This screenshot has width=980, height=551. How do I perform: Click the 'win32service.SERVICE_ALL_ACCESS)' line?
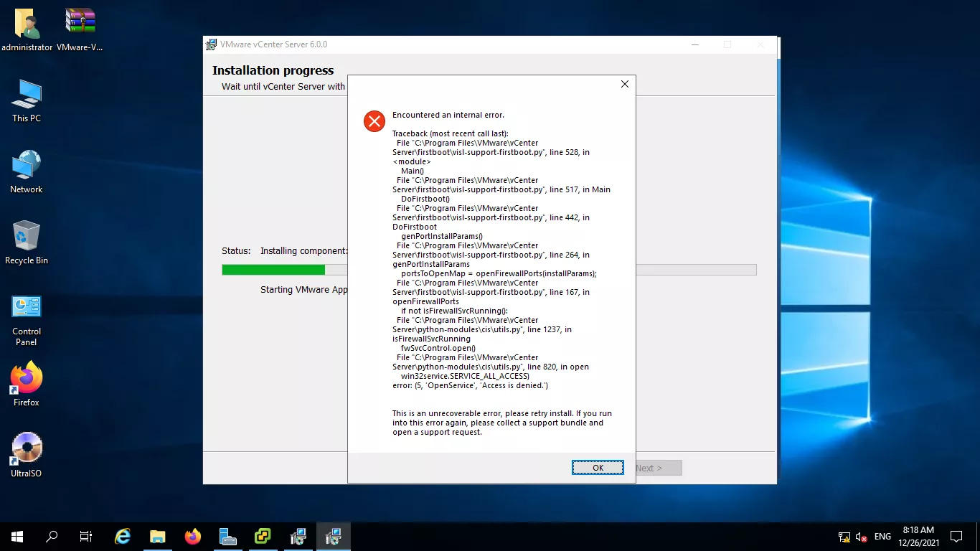pyautogui.click(x=465, y=376)
